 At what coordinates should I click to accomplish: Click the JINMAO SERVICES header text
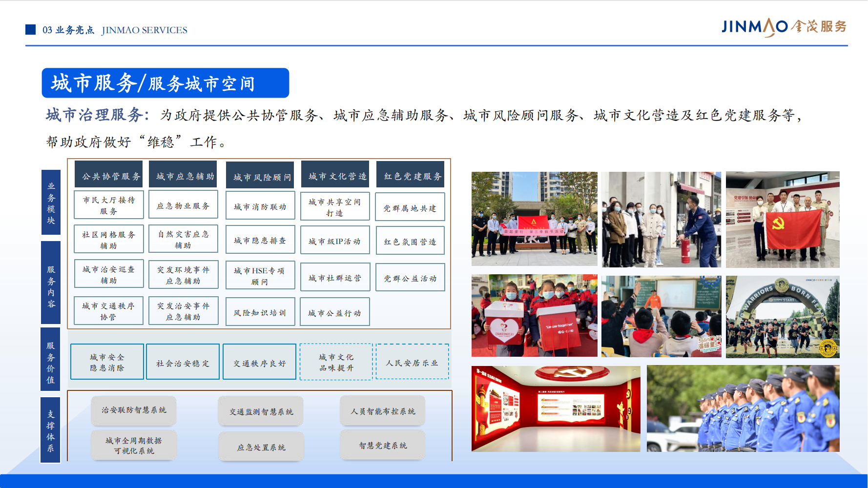[x=145, y=30]
